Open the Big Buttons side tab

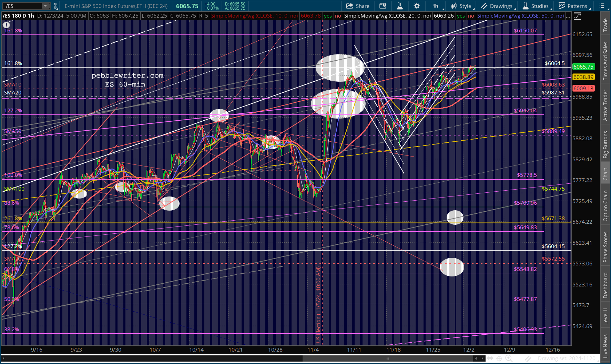click(605, 145)
